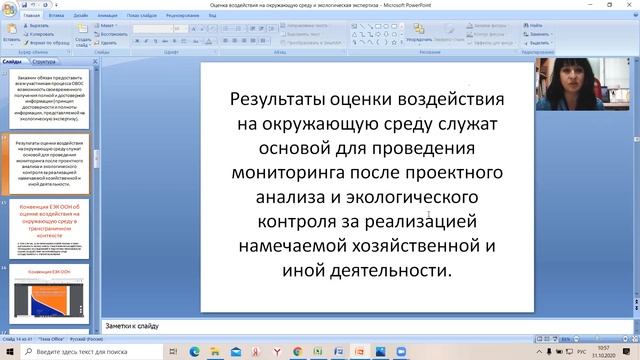This screenshot has width=640, height=360.
Task: Open the Arrange (Упорядочить) button
Action: click(x=419, y=33)
